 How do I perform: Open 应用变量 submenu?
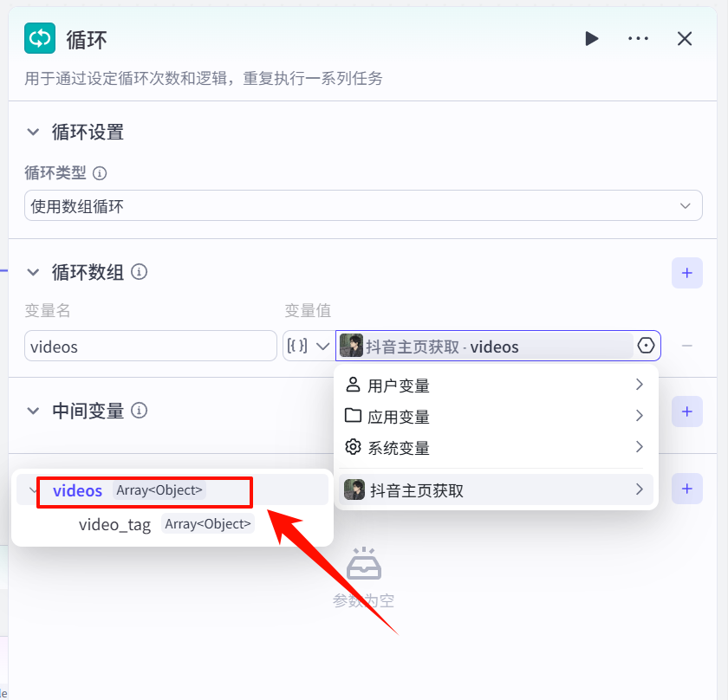[x=495, y=417]
